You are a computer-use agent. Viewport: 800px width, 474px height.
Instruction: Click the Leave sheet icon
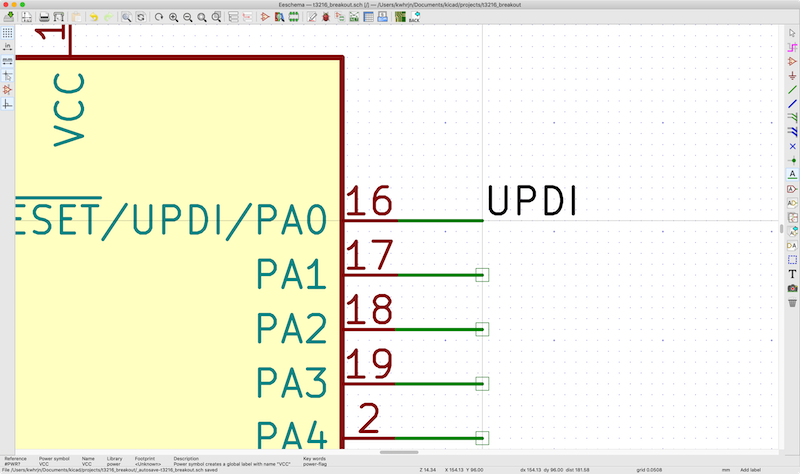(x=247, y=17)
